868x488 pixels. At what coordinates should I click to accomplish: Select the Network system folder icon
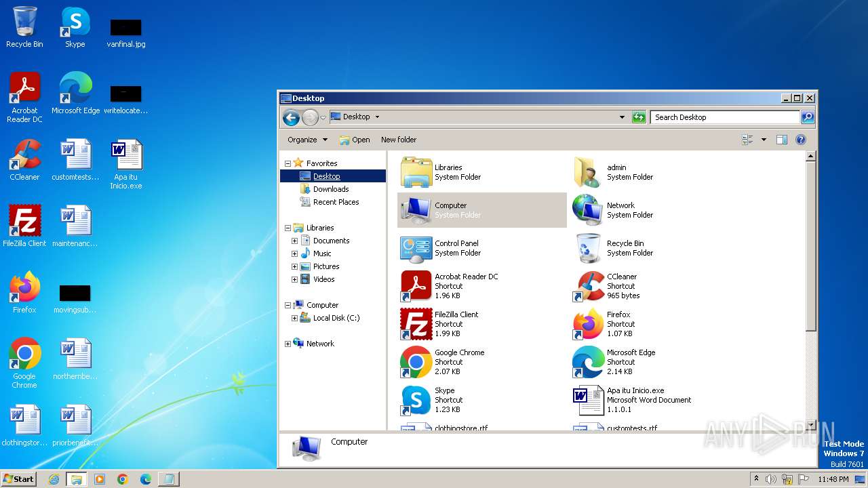point(588,210)
